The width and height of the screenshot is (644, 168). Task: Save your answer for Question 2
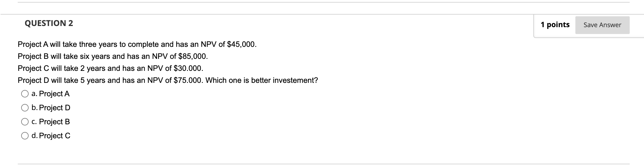click(x=602, y=25)
